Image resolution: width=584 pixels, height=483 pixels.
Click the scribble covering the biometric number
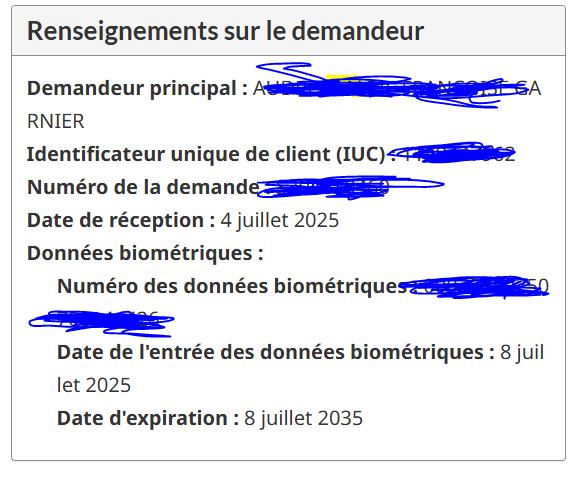[479, 287]
